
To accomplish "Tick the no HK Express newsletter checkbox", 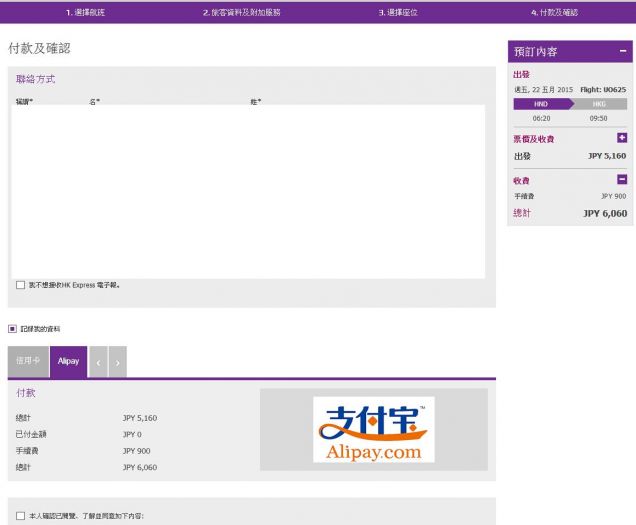I will [20, 285].
